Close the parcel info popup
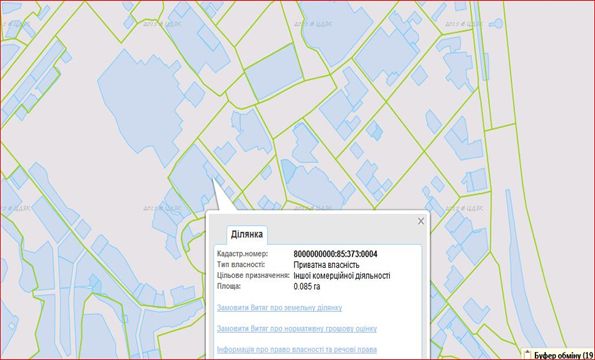This screenshot has height=360, width=595. point(420,221)
